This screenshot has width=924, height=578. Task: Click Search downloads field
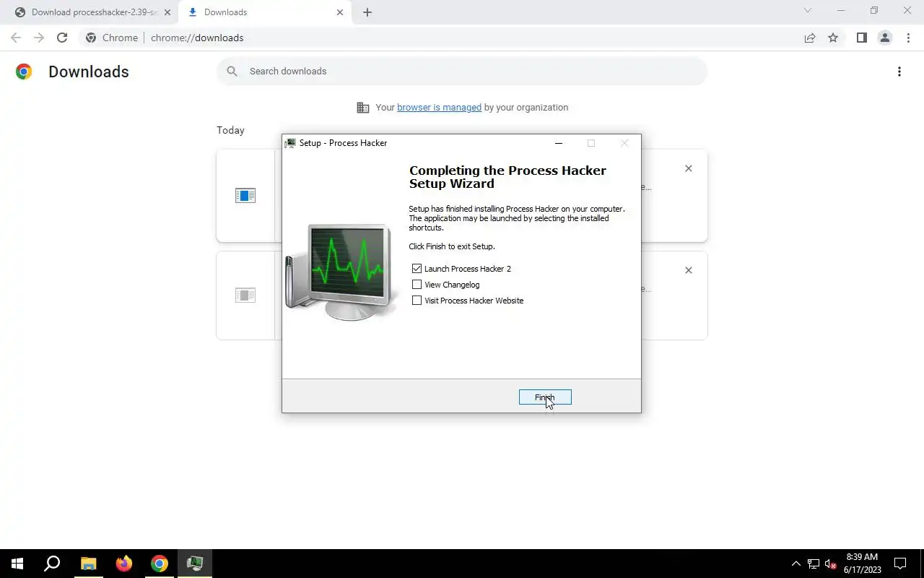click(x=462, y=71)
